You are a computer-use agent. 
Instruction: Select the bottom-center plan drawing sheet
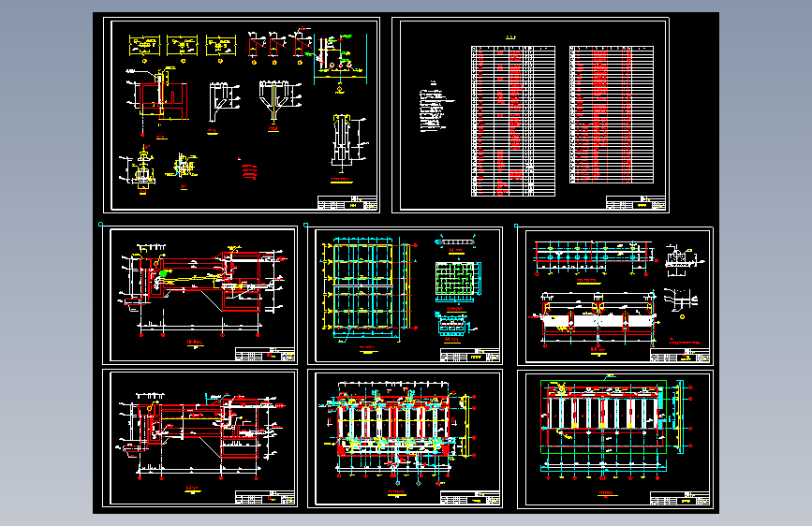[x=405, y=438]
